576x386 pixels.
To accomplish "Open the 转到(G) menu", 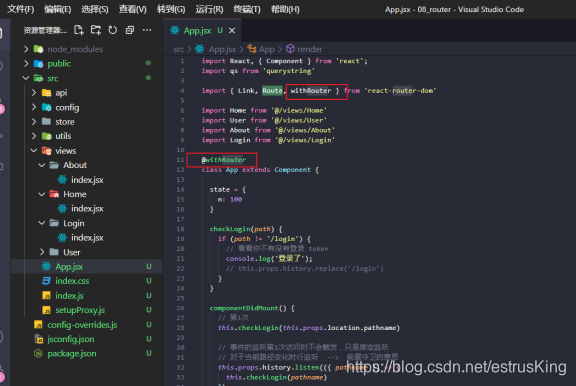I will (171, 9).
